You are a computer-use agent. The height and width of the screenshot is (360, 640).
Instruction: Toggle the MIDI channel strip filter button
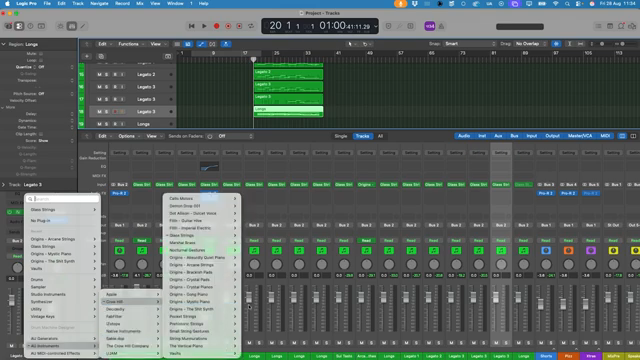click(605, 136)
